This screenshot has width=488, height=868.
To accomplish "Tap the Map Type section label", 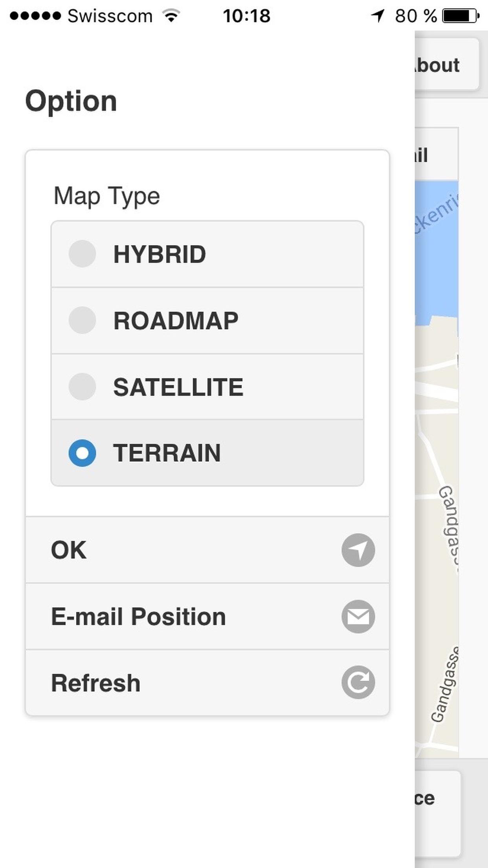I will 107,196.
